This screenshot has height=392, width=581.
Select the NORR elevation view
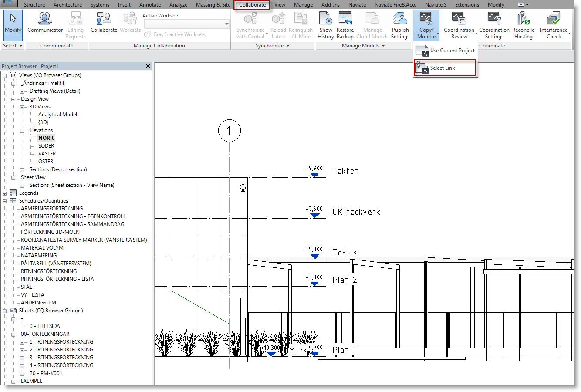(46, 138)
